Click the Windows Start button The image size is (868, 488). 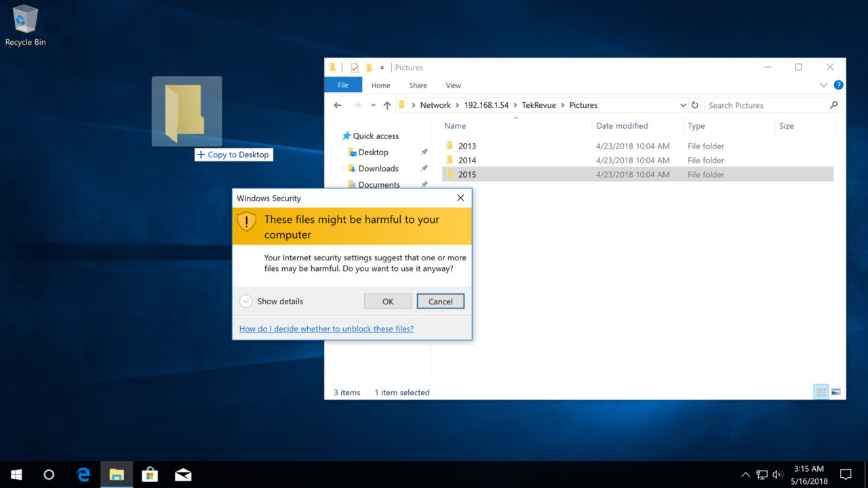coord(16,474)
